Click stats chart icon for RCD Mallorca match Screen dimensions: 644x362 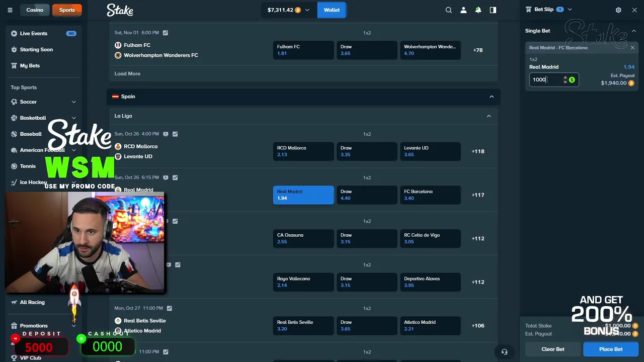pos(175,134)
